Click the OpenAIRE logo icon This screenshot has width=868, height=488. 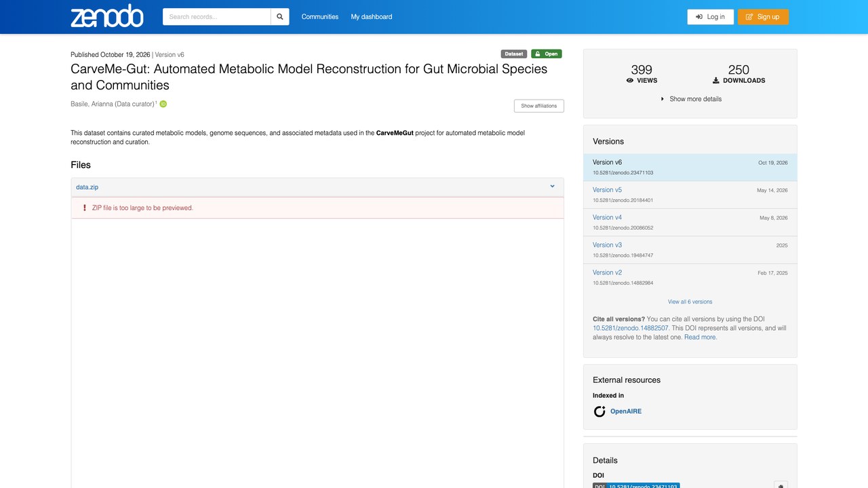point(599,411)
